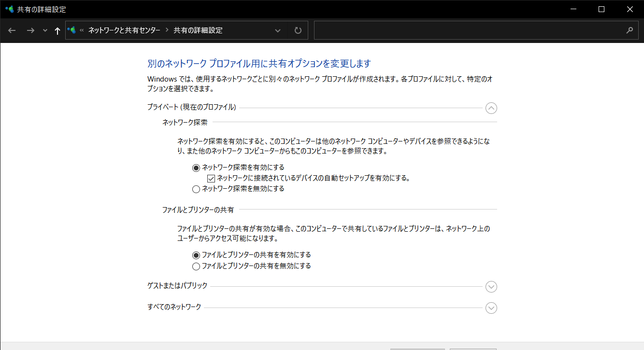
Task: Expand the すべてのネットワーク section
Action: (x=491, y=308)
